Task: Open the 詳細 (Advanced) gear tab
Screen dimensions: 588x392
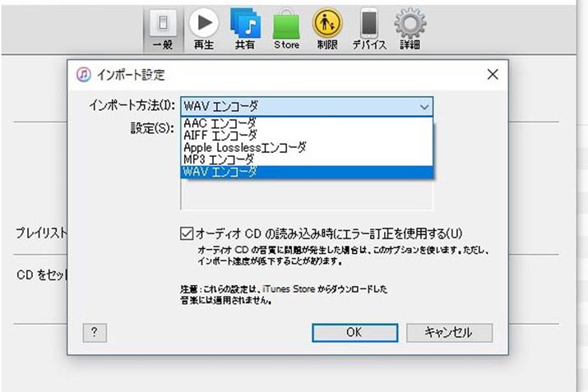Action: (410, 30)
